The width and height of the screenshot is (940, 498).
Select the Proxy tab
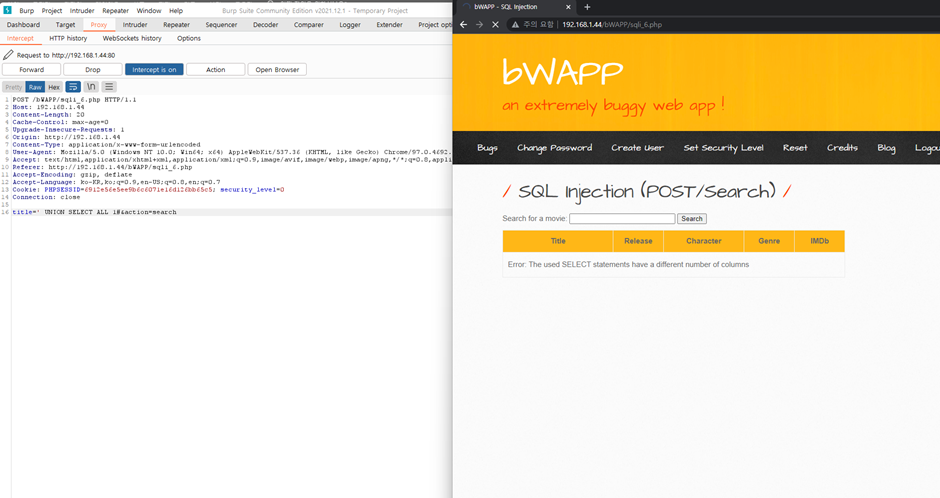point(99,25)
